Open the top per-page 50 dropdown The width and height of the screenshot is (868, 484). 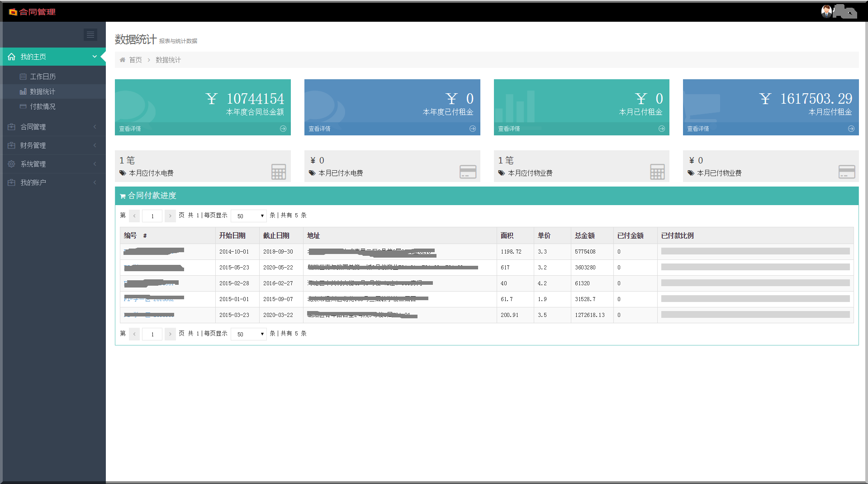tap(249, 216)
